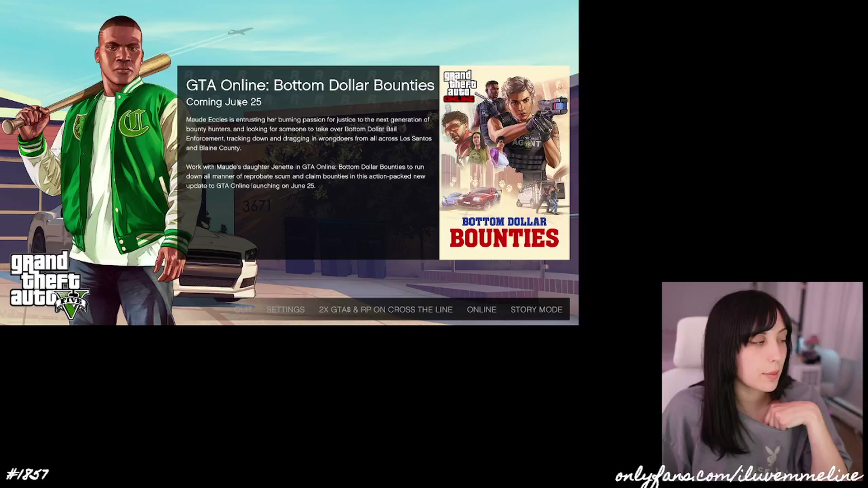868x488 pixels.
Task: Click the Bottom Dollar Bounties poster artwork
Action: click(x=505, y=163)
